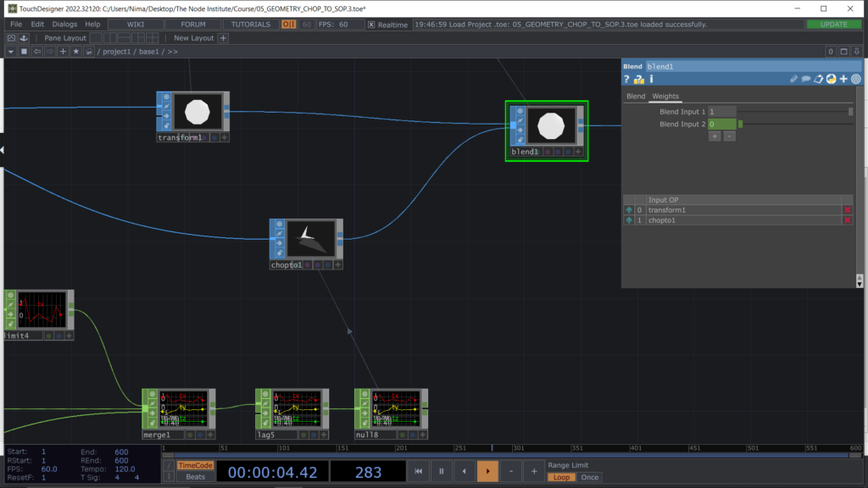Expand the collapsed left sidebar arrow

[3, 150]
